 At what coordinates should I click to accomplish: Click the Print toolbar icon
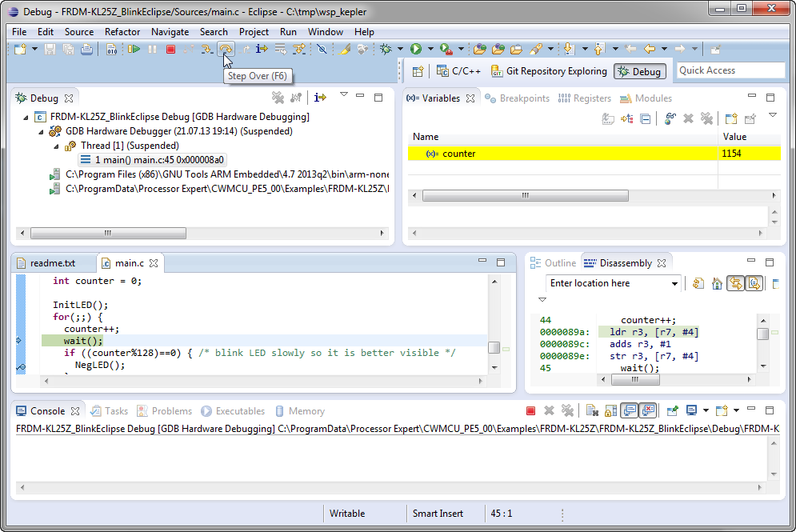87,50
